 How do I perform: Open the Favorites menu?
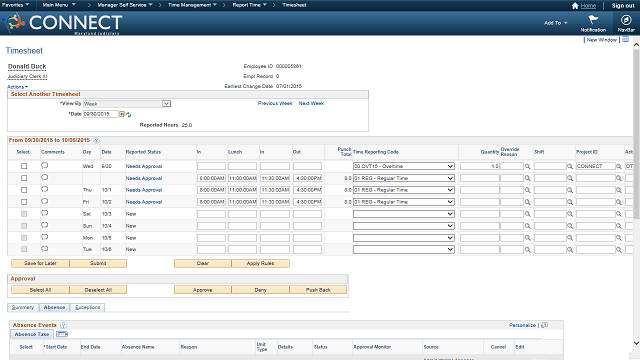[x=15, y=5]
